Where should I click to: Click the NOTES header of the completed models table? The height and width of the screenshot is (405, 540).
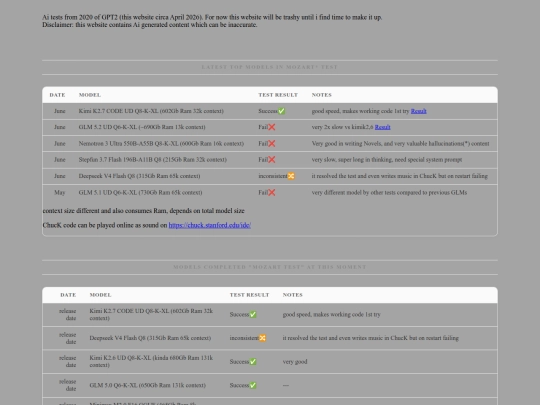click(x=293, y=295)
